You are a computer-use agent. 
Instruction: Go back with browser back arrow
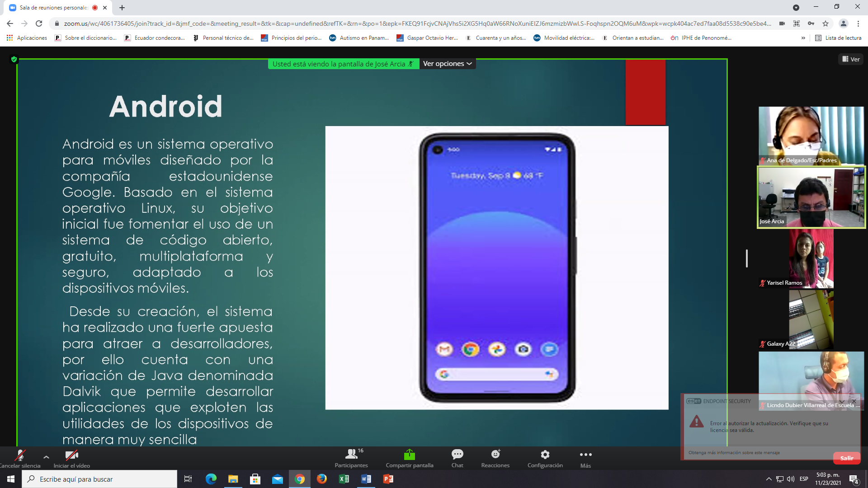pyautogui.click(x=10, y=23)
